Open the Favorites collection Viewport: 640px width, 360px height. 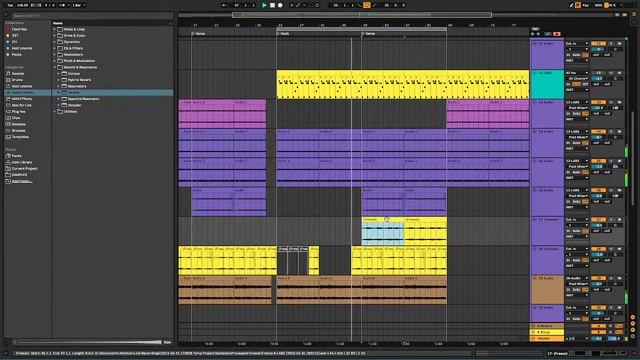tap(19, 29)
